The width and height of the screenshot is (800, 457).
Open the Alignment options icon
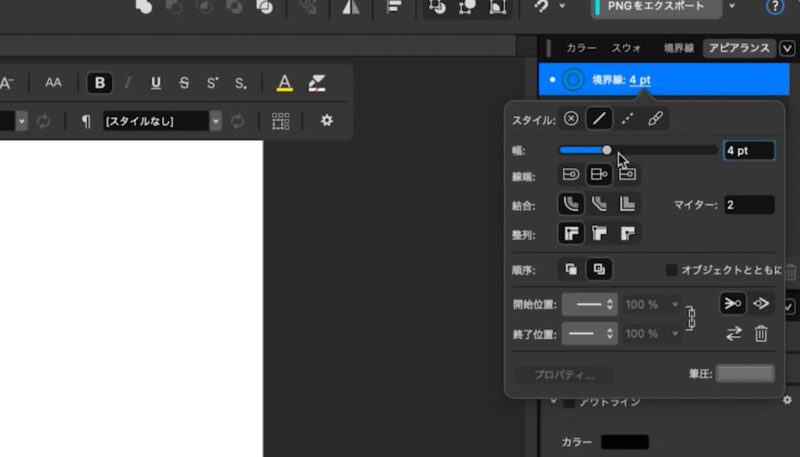(394, 7)
